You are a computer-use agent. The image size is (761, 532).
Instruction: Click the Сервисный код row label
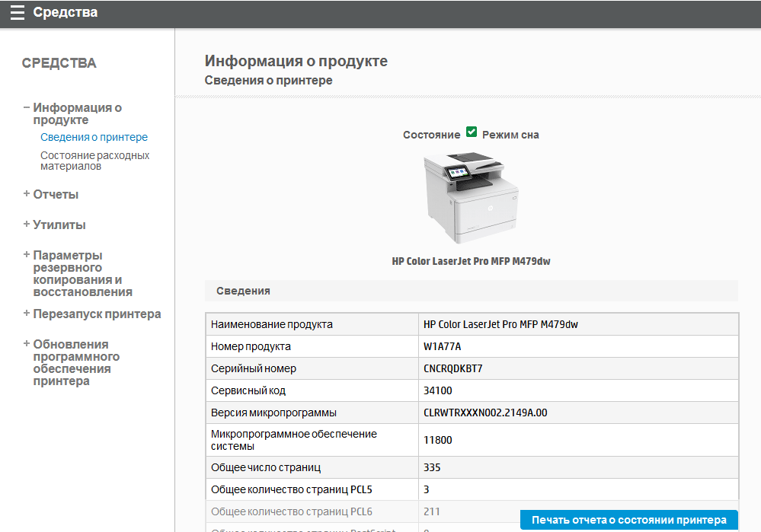tap(248, 391)
